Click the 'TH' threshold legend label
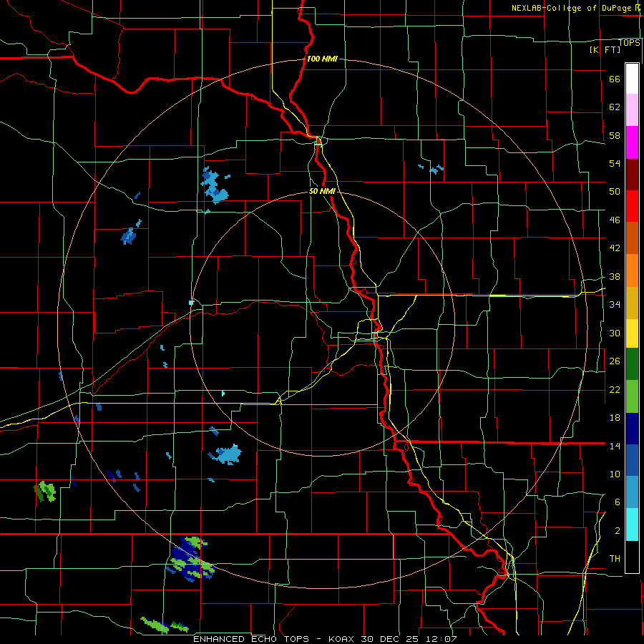 pyautogui.click(x=615, y=558)
